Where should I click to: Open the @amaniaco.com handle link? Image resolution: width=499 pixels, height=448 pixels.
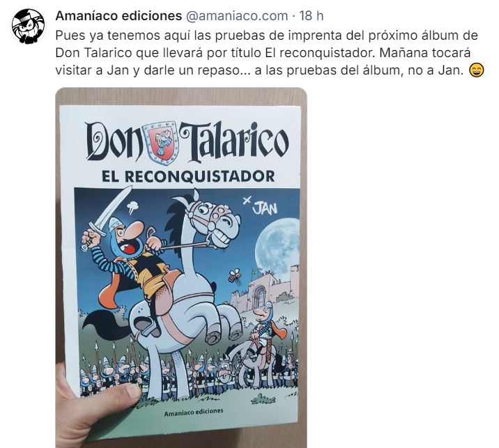(x=236, y=15)
